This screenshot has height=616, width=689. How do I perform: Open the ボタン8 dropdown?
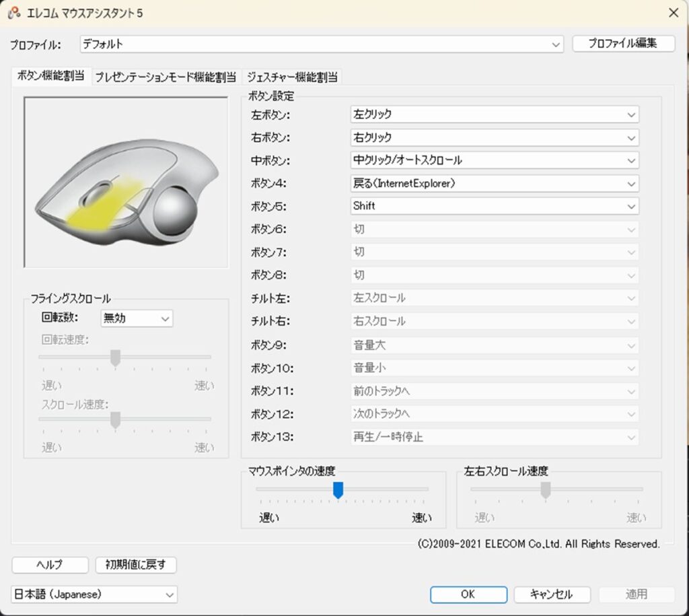point(495,275)
